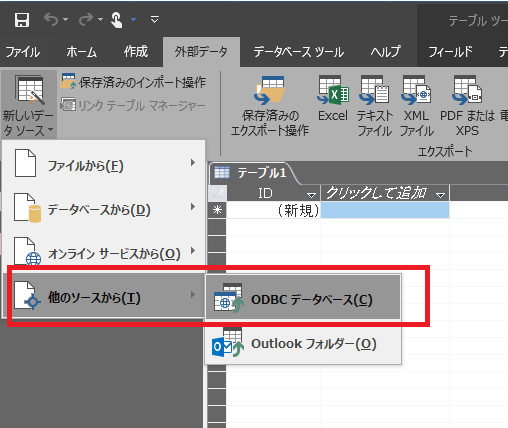Open the ID column header dropdown
This screenshot has width=508, height=428.
[x=311, y=195]
